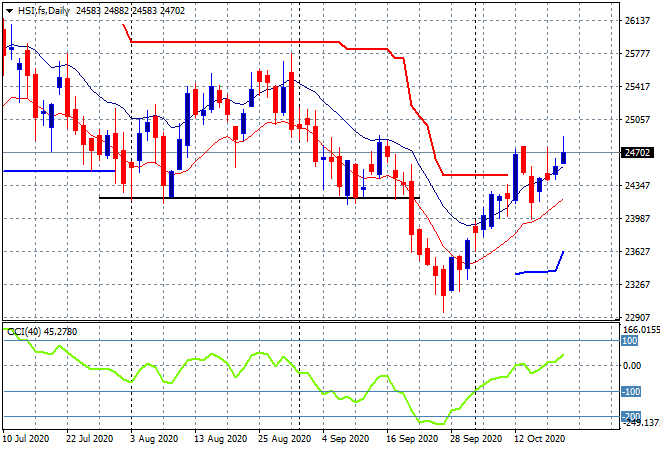Click the 25057 price axis label
The height and width of the screenshot is (450, 660).
(x=638, y=120)
